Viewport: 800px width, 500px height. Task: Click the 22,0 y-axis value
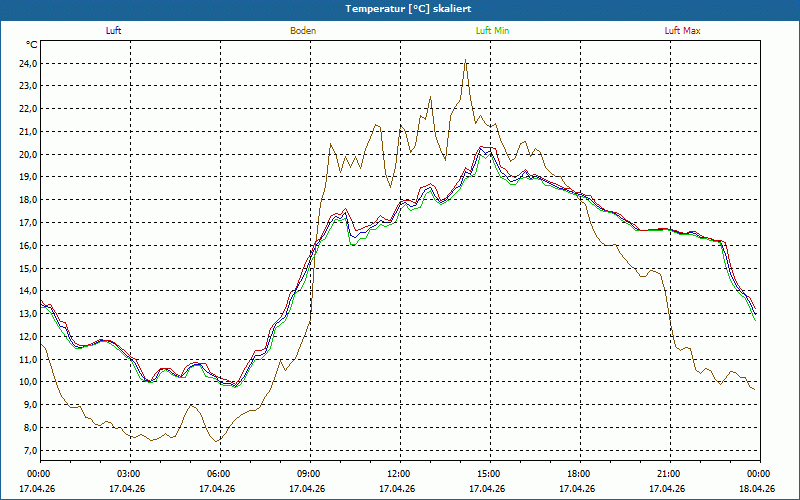[28, 109]
